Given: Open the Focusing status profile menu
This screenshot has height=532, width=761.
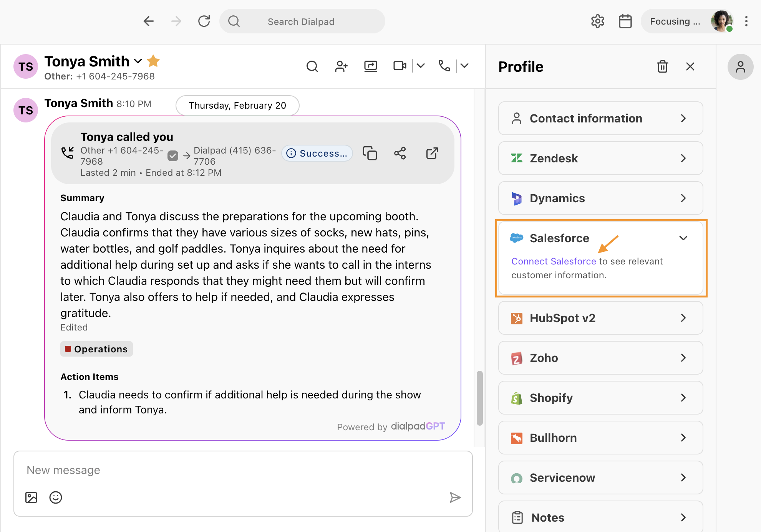Looking at the screenshot, I should click(x=688, y=21).
